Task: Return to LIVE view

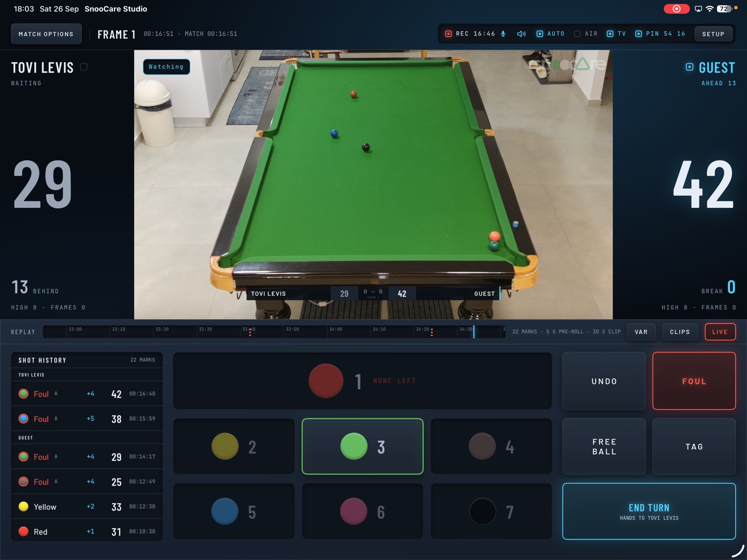Action: coord(720,332)
